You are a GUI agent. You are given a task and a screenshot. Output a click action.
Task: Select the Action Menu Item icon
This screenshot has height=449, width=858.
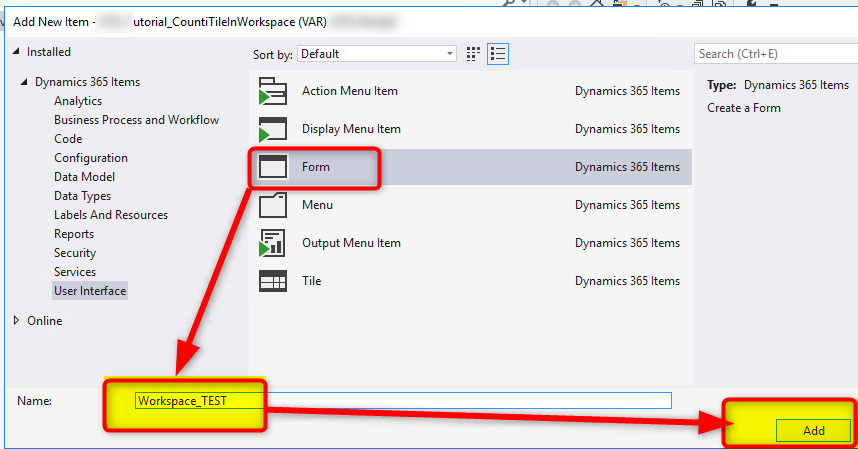coord(273,91)
